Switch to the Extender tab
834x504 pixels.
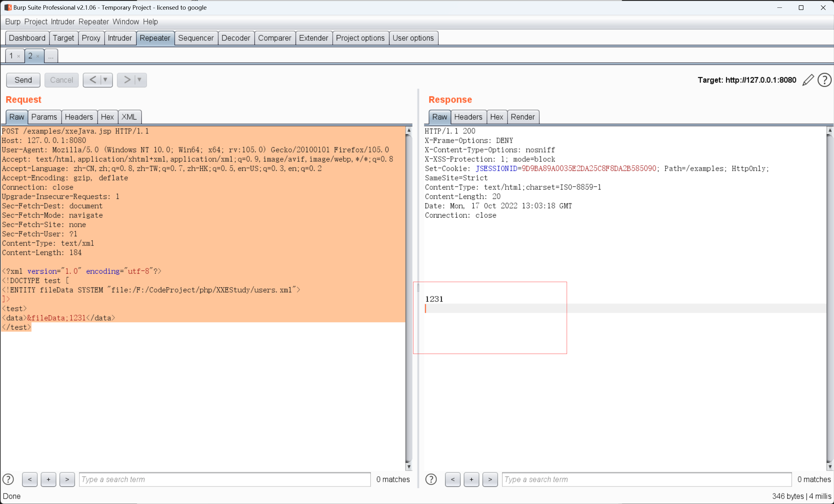(x=314, y=38)
